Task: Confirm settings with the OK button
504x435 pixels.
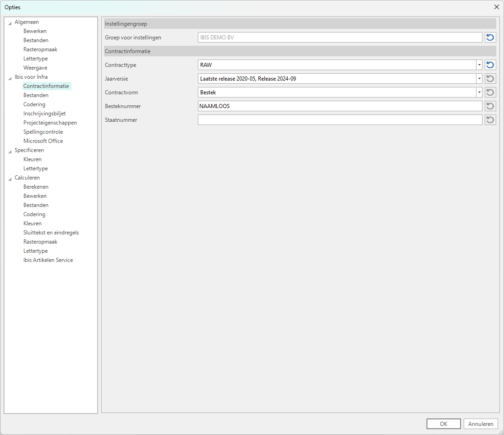Action: point(443,424)
